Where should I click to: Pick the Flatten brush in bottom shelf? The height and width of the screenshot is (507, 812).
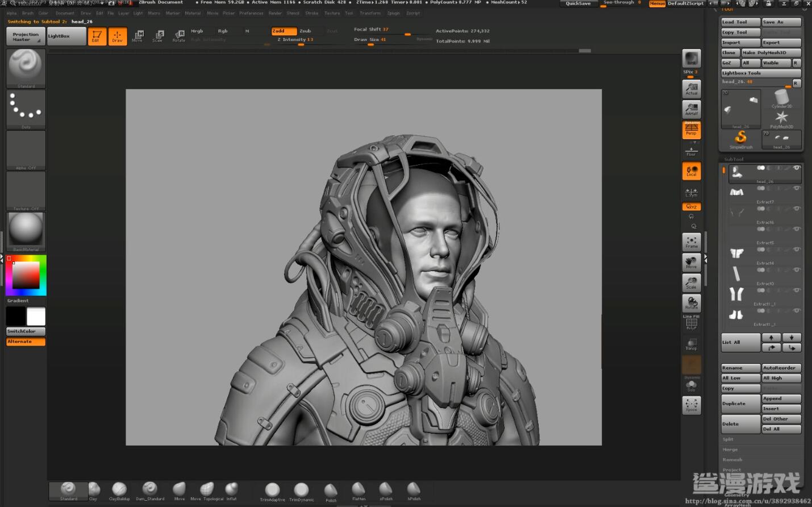tap(359, 492)
